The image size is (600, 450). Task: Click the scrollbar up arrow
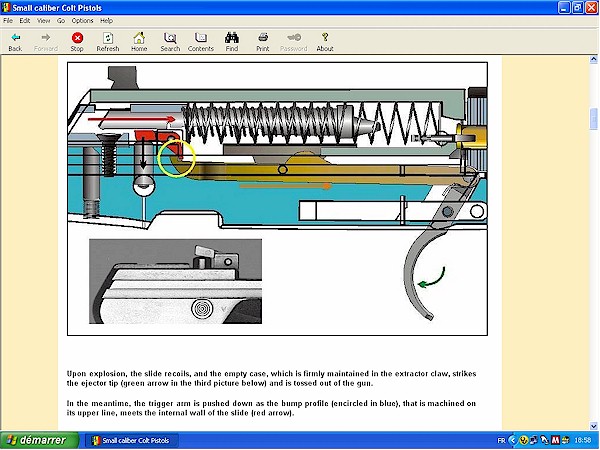point(593,59)
